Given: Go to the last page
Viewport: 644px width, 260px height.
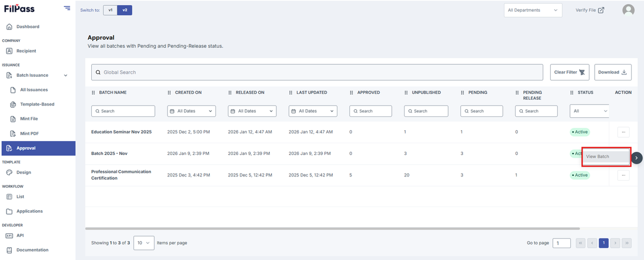Looking at the screenshot, I should click(x=627, y=243).
